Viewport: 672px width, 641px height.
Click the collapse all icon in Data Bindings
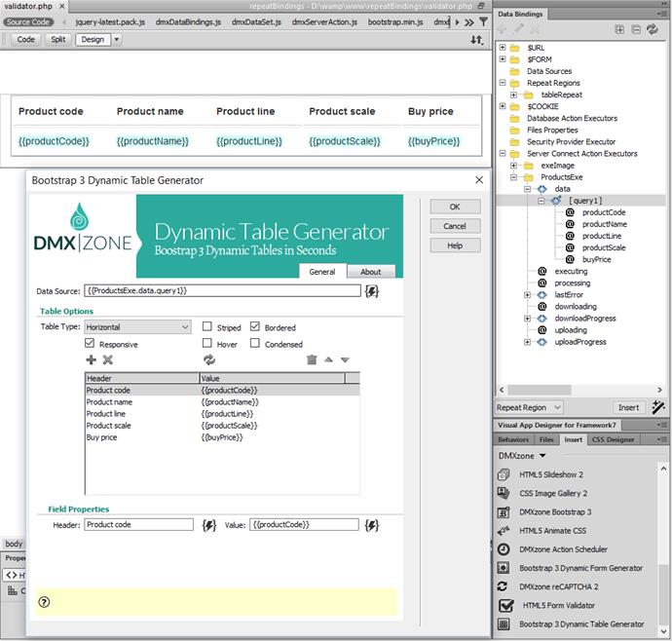636,29
